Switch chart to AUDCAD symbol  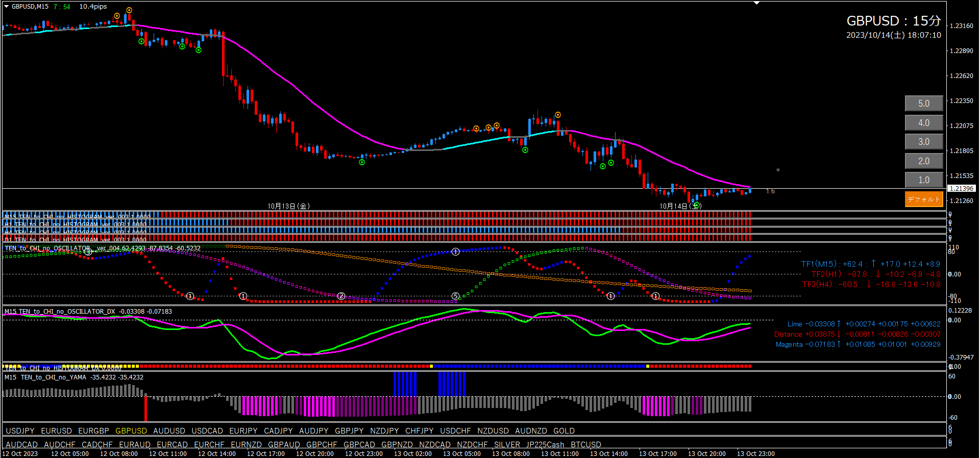click(x=22, y=445)
